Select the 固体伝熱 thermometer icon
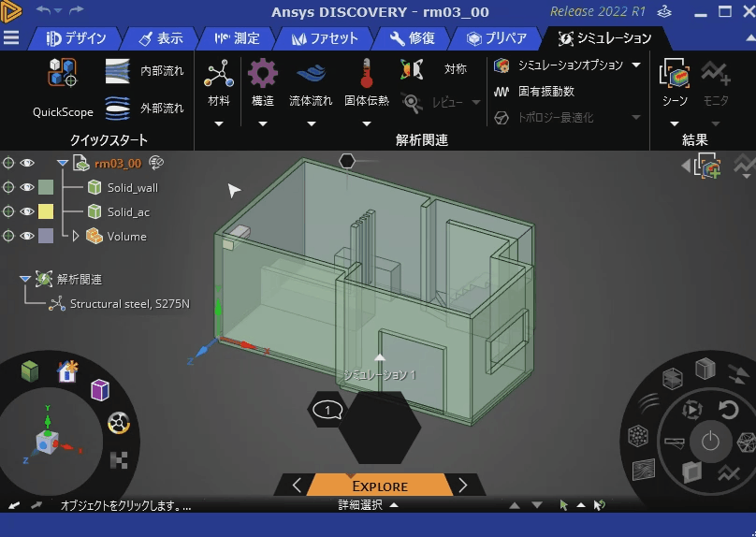756x537 pixels. pos(367,73)
